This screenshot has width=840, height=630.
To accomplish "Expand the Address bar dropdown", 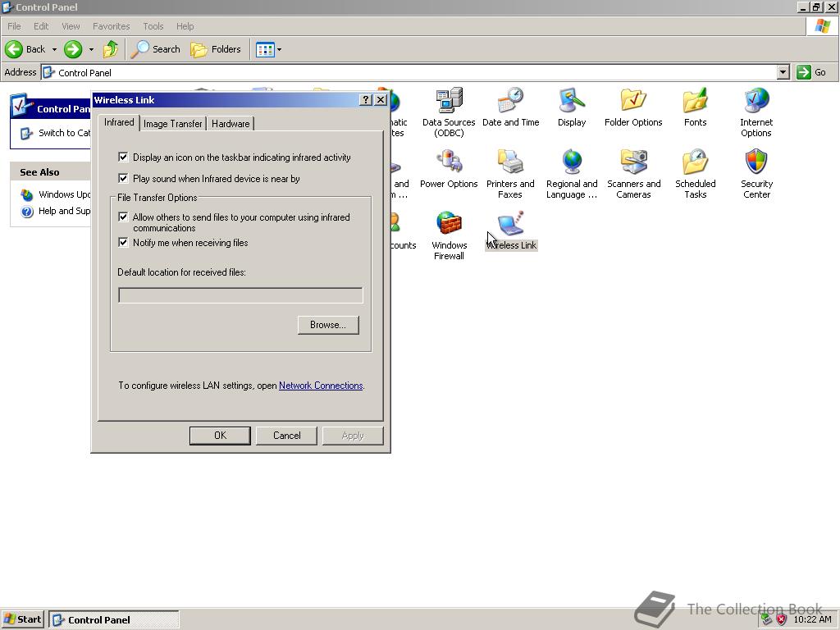I will coord(783,72).
